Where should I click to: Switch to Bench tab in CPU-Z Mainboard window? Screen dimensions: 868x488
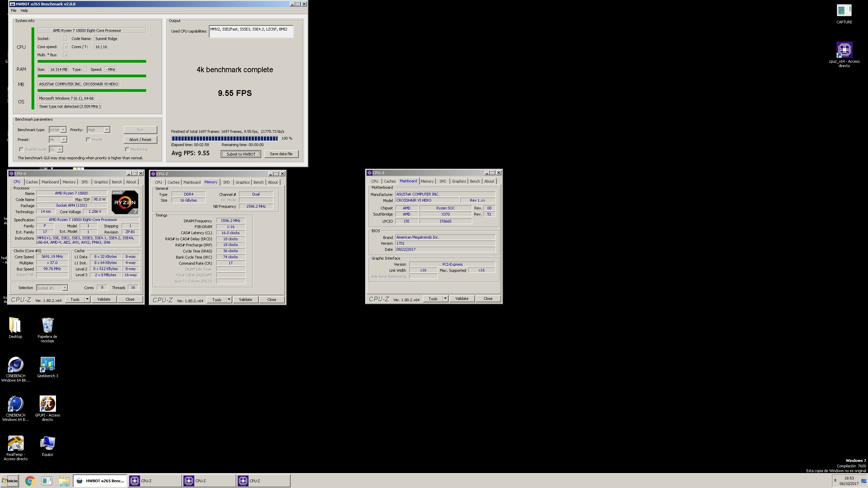click(475, 181)
